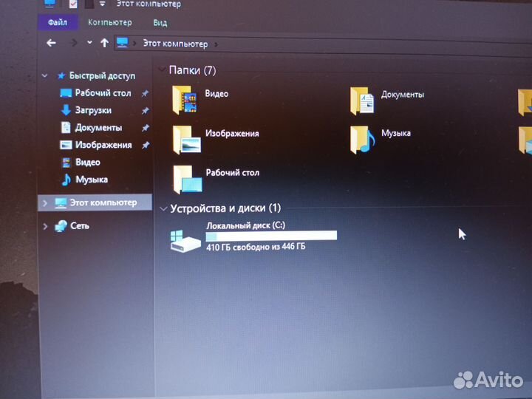This screenshot has height=399, width=532.
Task: Click the properties checkmark icon in title bar
Action: [x=72, y=4]
